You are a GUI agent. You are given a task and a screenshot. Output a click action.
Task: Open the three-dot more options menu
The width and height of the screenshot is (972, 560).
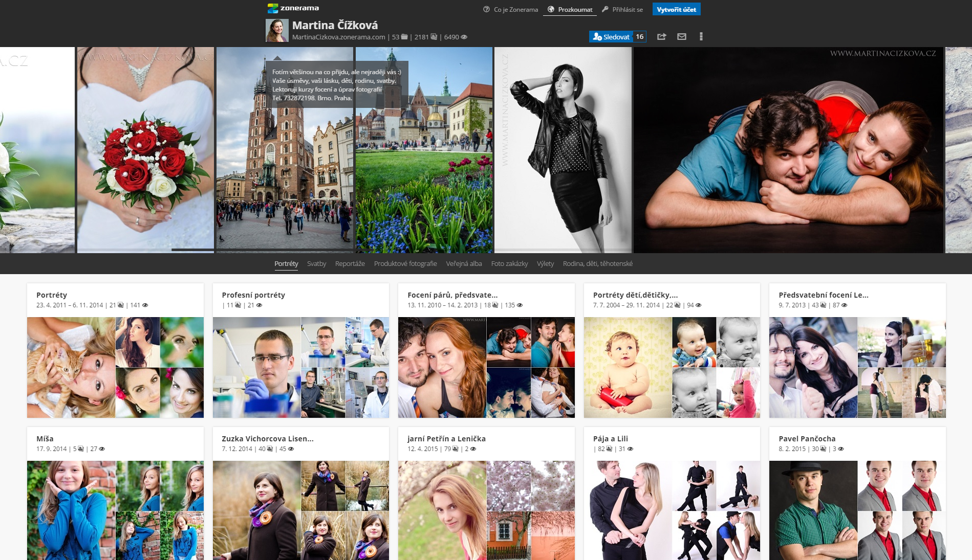[x=701, y=37]
